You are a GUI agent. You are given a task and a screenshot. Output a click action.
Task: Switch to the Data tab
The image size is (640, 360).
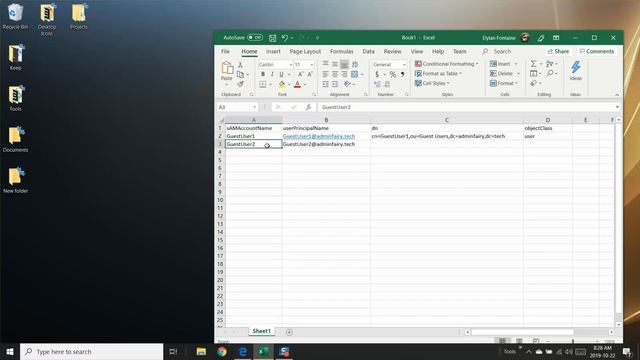[x=368, y=51]
